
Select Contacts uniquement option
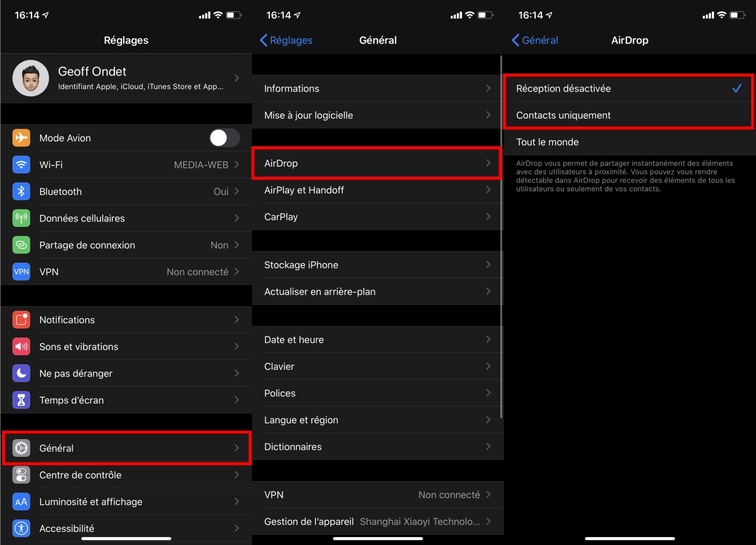pyautogui.click(x=629, y=115)
